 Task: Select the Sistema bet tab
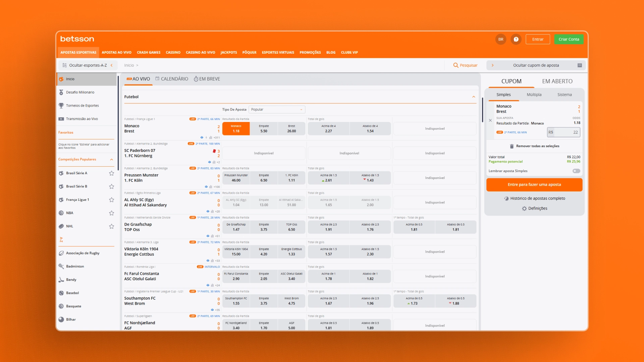point(565,95)
